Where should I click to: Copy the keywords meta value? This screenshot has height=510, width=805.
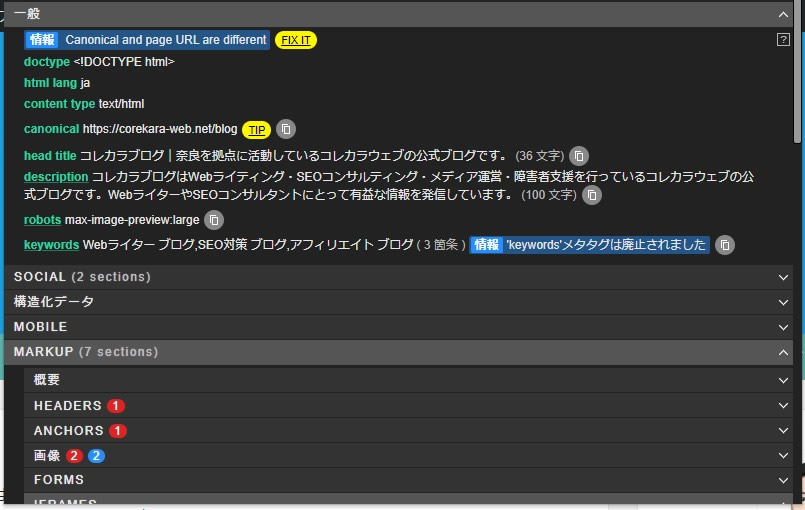(x=725, y=245)
